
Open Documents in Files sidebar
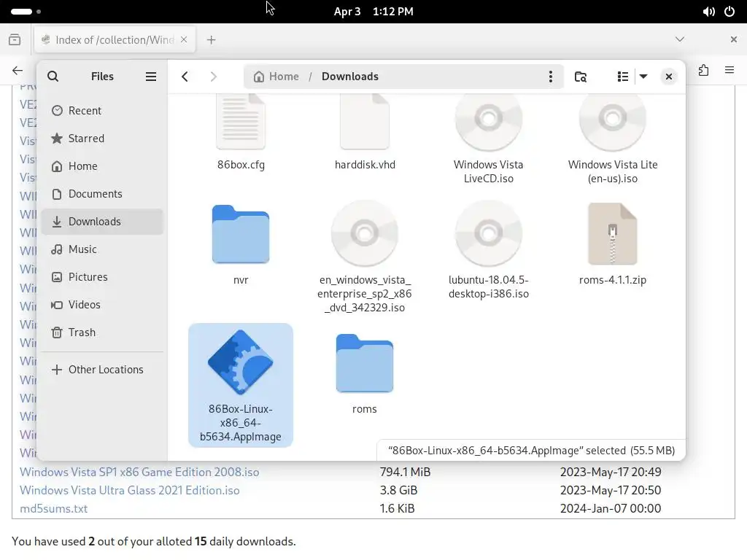coord(102,193)
